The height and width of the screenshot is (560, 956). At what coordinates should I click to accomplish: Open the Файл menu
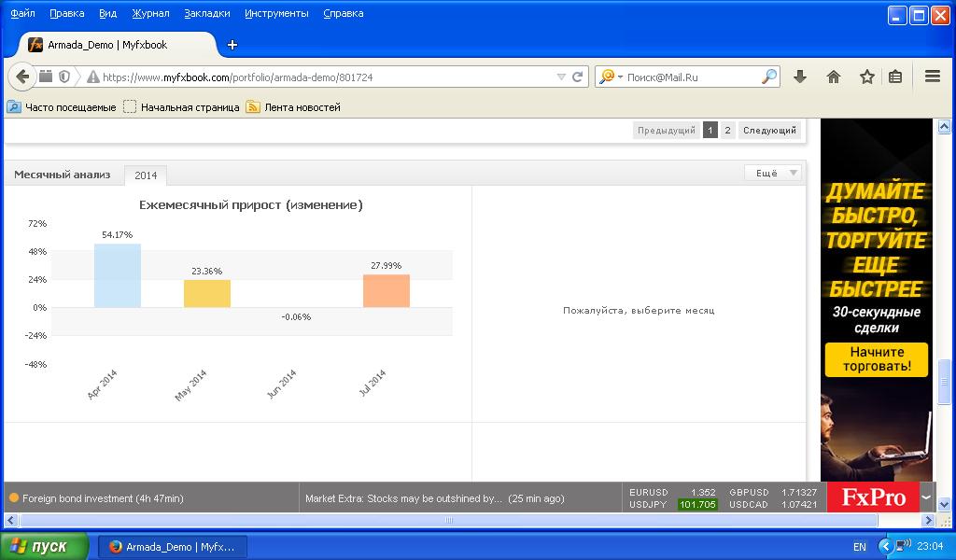click(22, 13)
